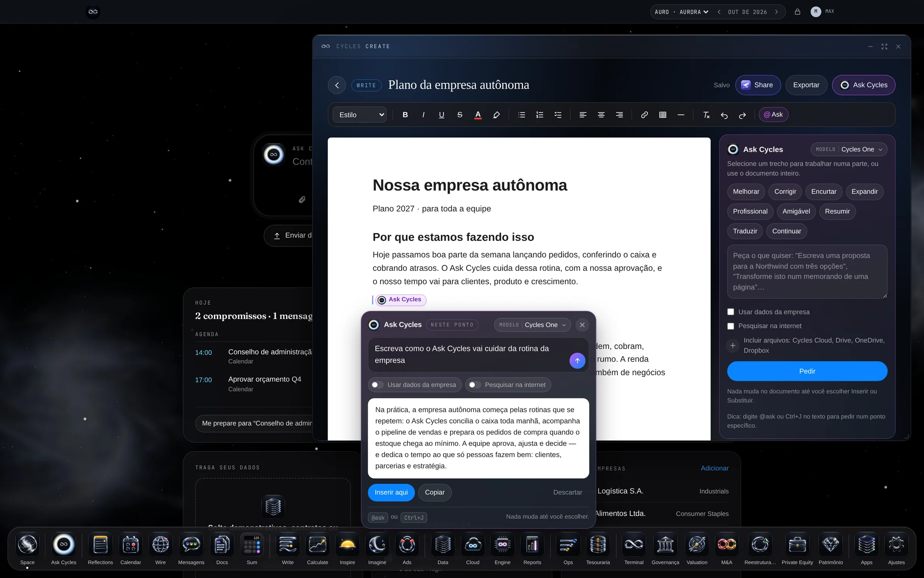The height and width of the screenshot is (578, 924).
Task: Open Valuation app in the dock
Action: (x=697, y=549)
